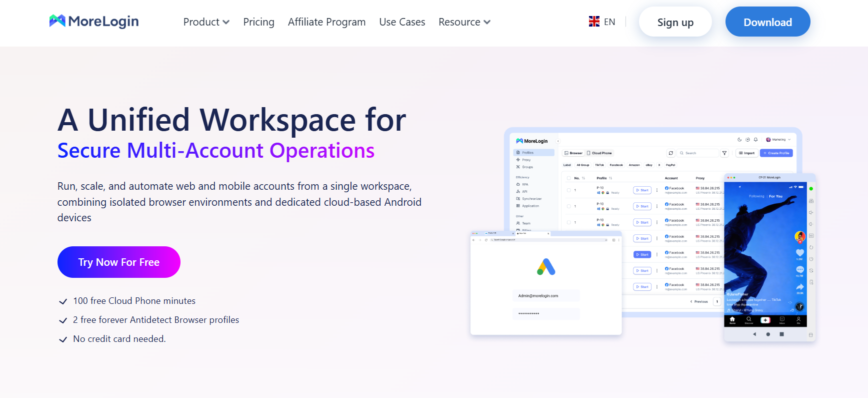Expand the Resource dropdown menu
This screenshot has height=398, width=868.
[464, 22]
